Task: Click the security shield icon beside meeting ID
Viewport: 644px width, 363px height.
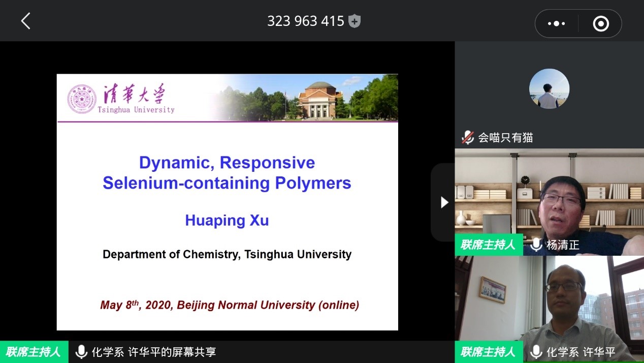Action: point(355,21)
